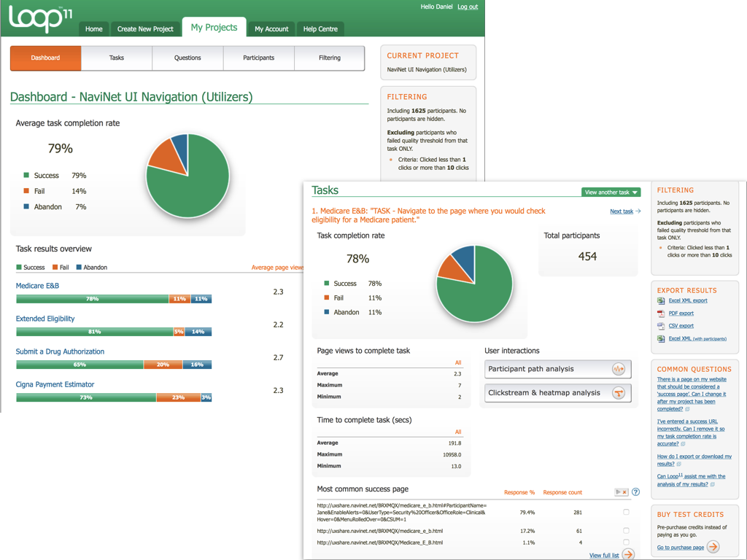Click the popup icon after 'completed?' question

(687, 409)
